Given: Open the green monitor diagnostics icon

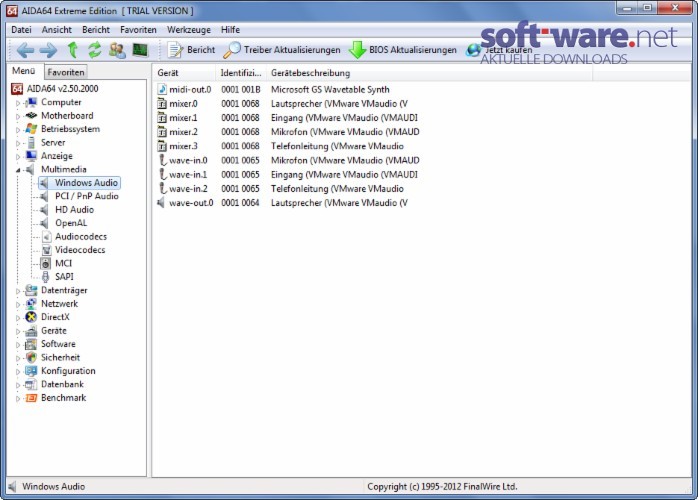Looking at the screenshot, I should tap(140, 50).
